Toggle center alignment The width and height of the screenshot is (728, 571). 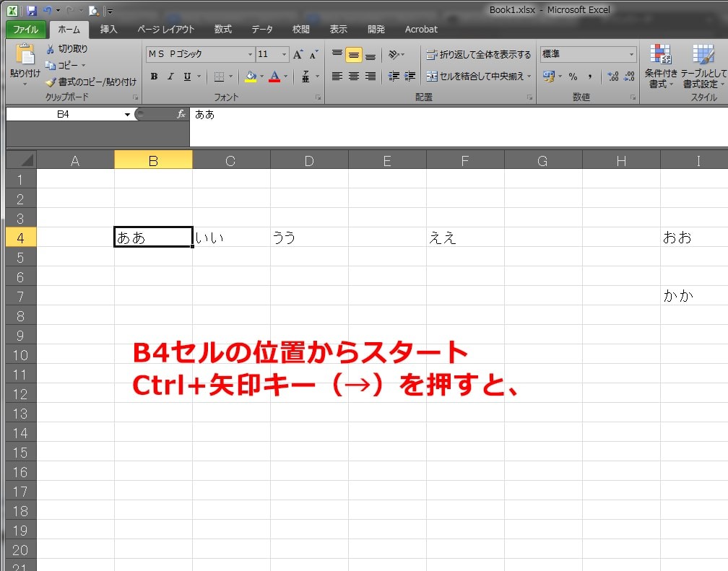point(352,77)
